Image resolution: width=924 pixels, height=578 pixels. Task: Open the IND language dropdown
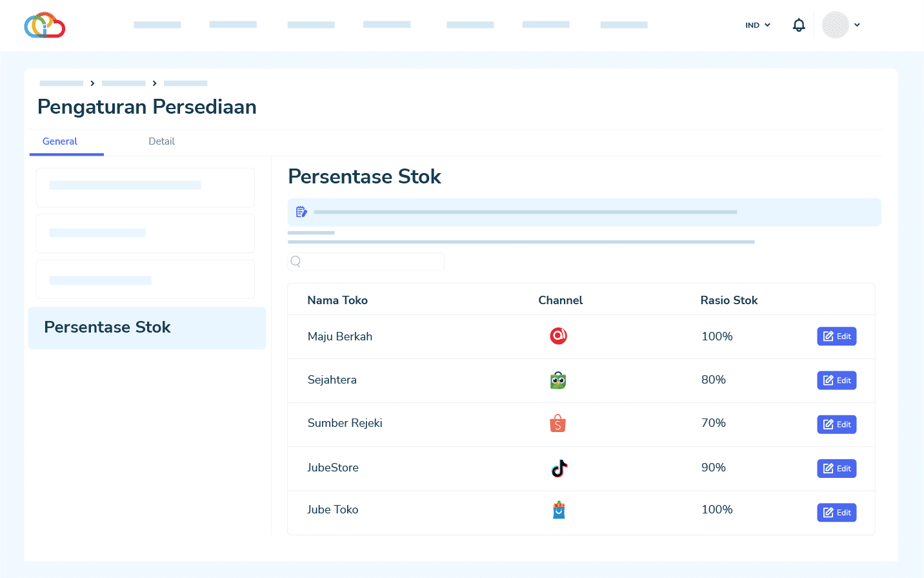pos(758,25)
